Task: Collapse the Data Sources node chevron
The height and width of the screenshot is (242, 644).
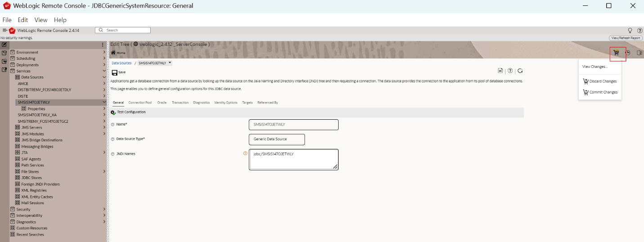Action: 104,77
